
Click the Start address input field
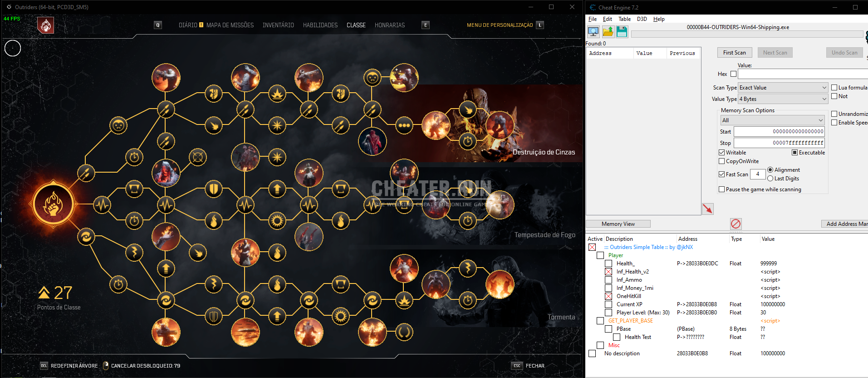point(779,131)
